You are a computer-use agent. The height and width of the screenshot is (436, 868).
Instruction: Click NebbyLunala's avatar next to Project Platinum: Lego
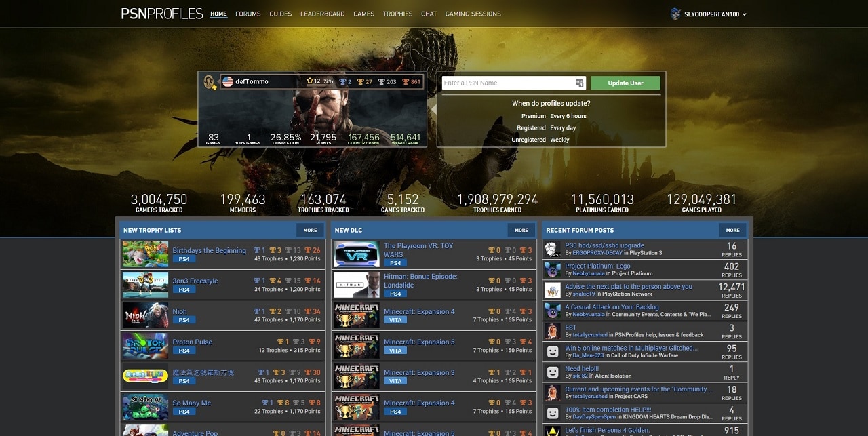click(551, 269)
